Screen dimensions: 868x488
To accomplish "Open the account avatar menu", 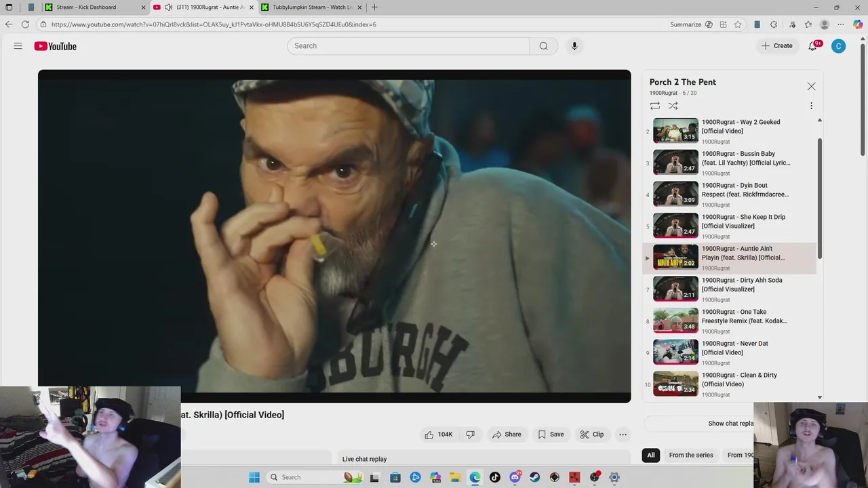I will tap(839, 46).
